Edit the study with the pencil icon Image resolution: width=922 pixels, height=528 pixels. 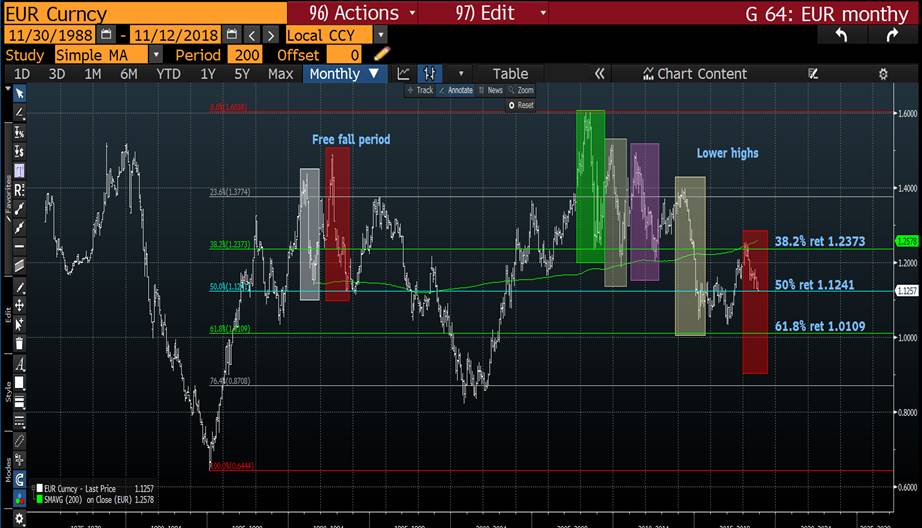(382, 54)
